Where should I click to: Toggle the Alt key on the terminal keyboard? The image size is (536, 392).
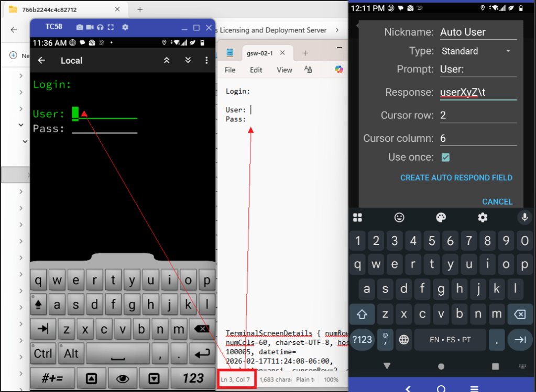(71, 353)
